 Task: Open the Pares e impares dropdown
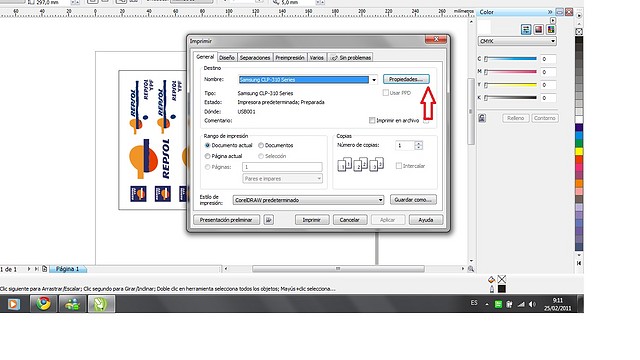click(x=319, y=178)
